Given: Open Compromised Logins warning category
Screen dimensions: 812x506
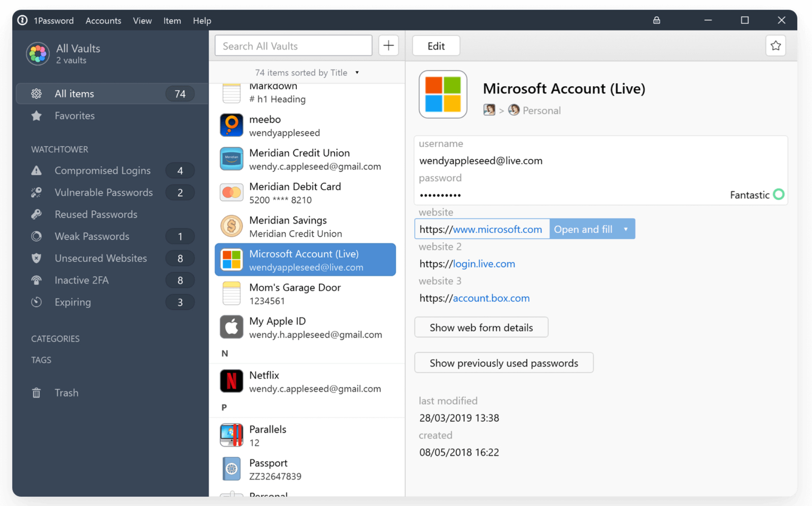Looking at the screenshot, I should point(102,171).
